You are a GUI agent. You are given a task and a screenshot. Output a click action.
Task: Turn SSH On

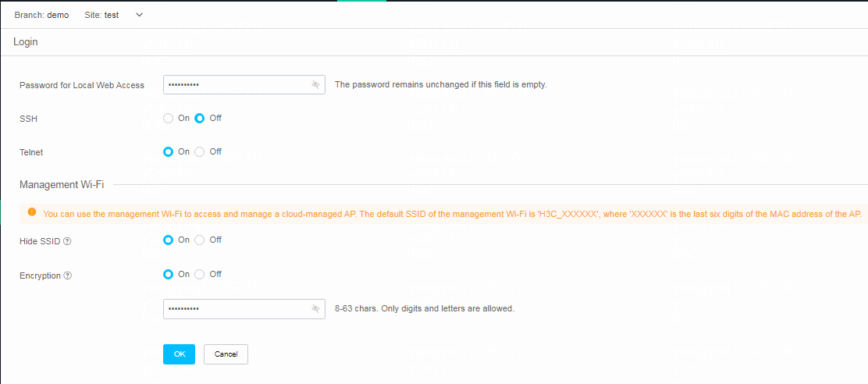pos(169,118)
